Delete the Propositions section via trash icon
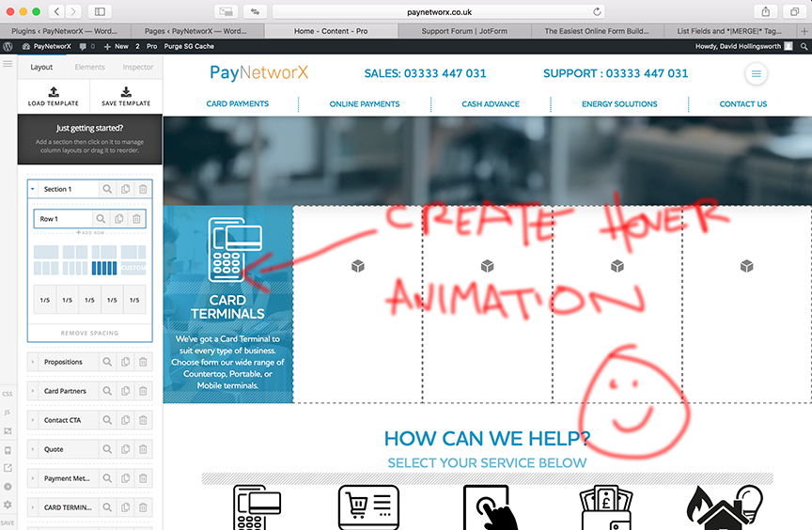This screenshot has width=812, height=530. pyautogui.click(x=143, y=362)
